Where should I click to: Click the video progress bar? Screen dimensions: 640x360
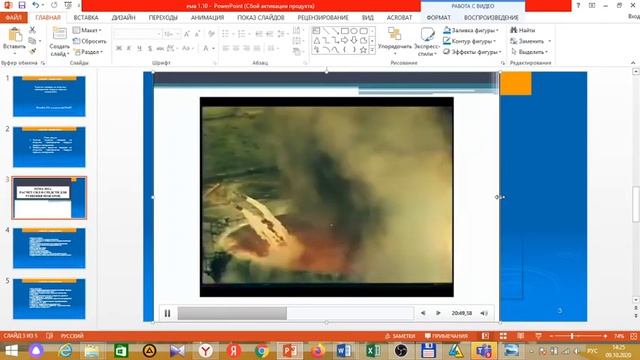point(295,313)
